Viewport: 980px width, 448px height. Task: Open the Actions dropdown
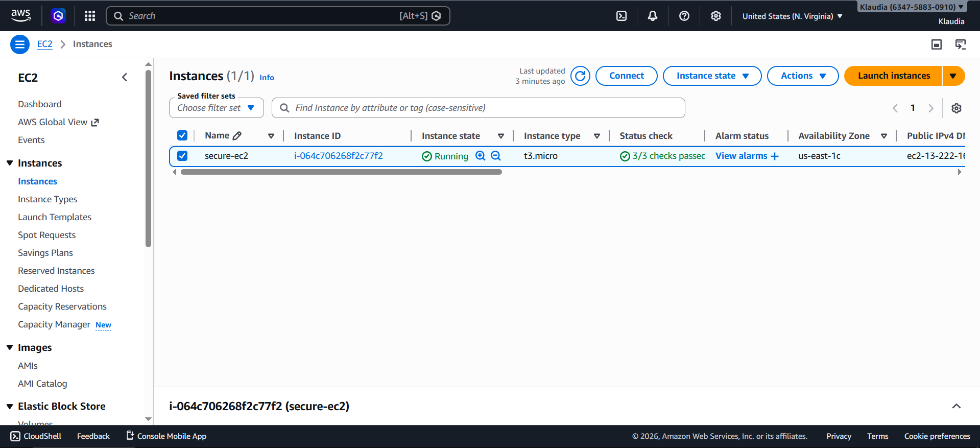pos(803,76)
